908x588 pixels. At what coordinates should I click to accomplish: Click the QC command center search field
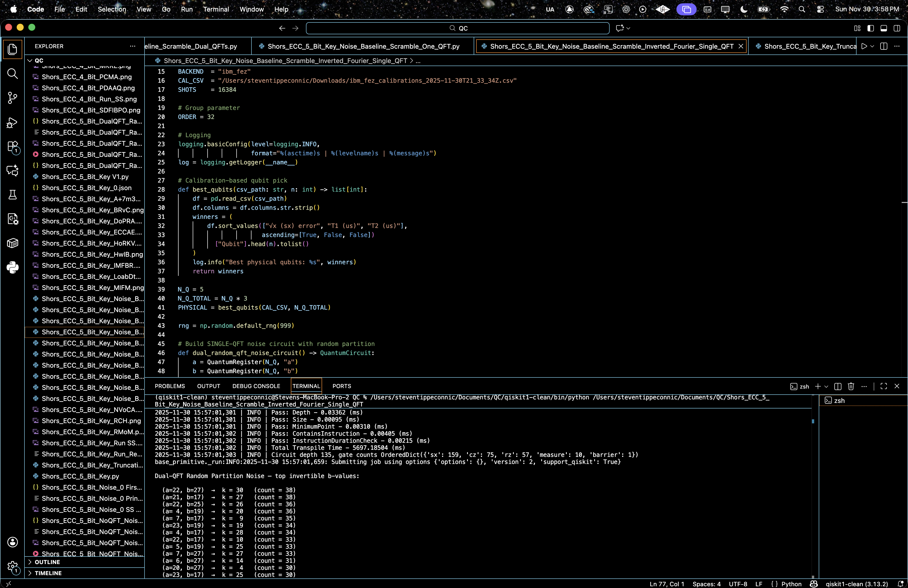[x=458, y=28]
